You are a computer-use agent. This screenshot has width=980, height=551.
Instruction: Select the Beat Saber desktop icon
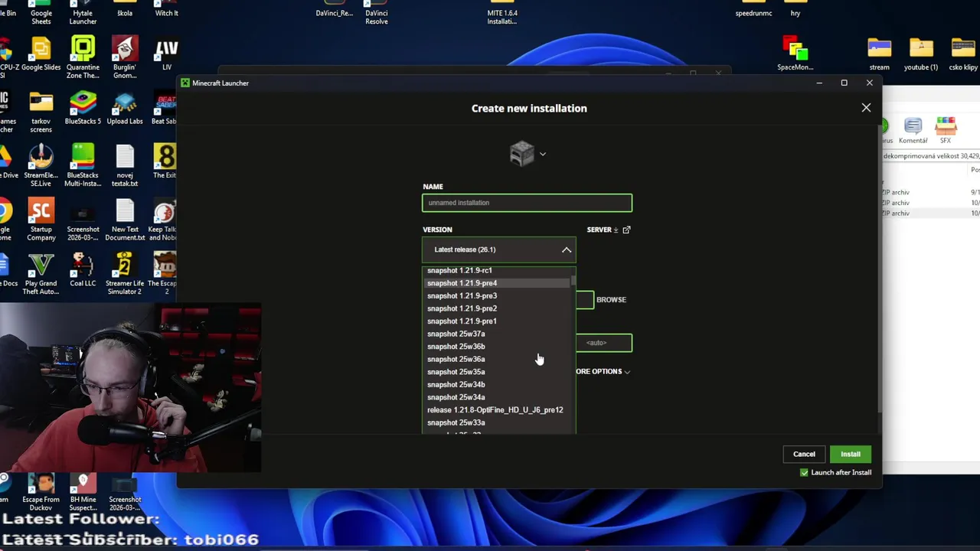tap(165, 107)
